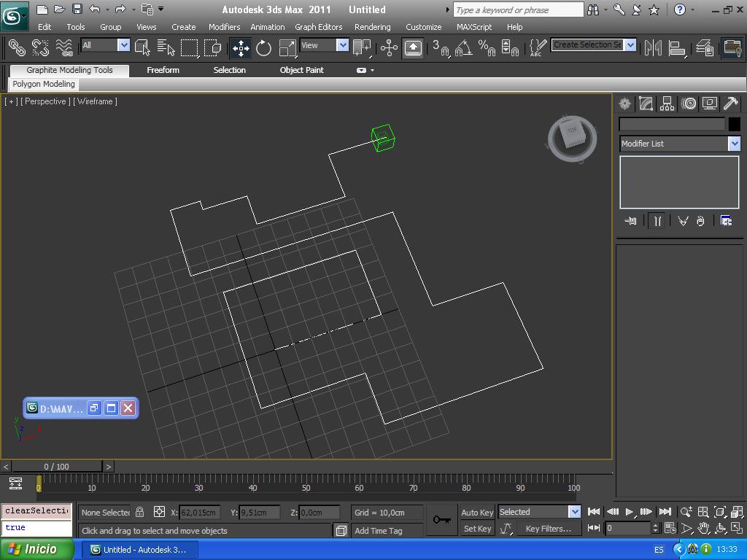Toggle 3D Snaps
Viewport: 747px width, 560px height.
coord(440,47)
